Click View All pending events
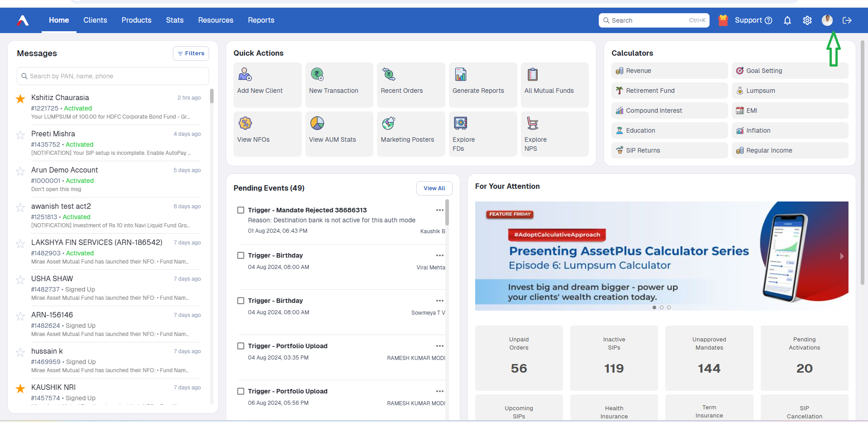This screenshot has height=422, width=868. pos(434,188)
